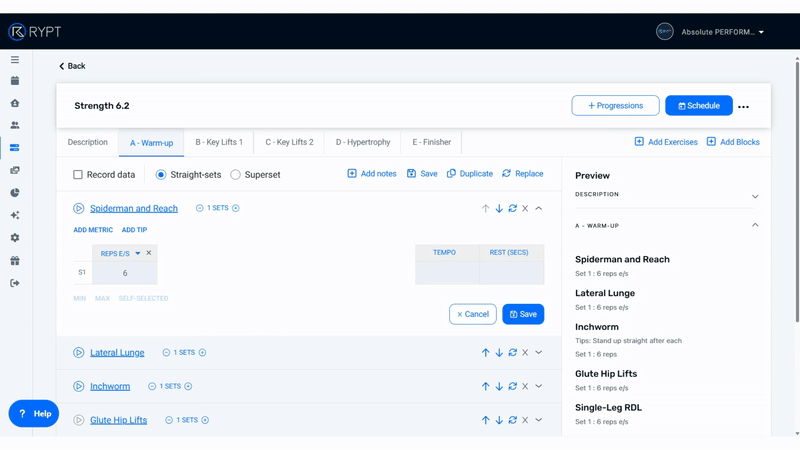The width and height of the screenshot is (800, 450).
Task: Switch to the B - Key Lifts 1 tab
Action: click(x=219, y=142)
